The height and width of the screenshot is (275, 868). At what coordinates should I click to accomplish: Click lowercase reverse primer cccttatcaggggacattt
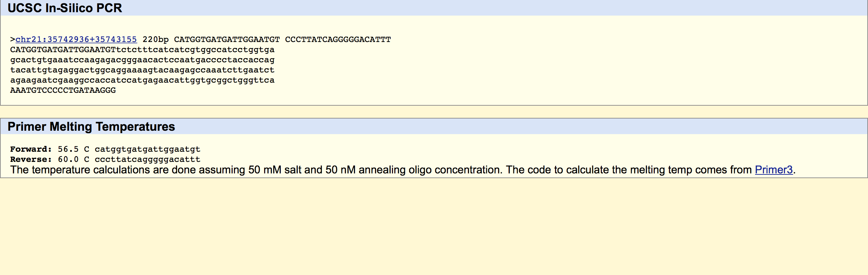click(147, 160)
